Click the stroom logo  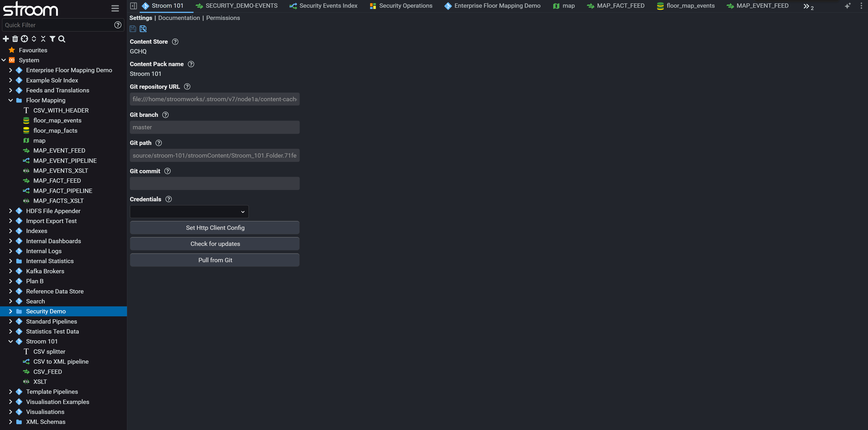point(30,9)
